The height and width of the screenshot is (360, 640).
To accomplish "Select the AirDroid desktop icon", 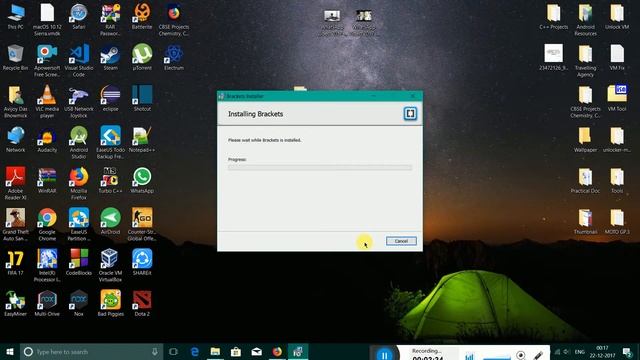I will coord(110,222).
